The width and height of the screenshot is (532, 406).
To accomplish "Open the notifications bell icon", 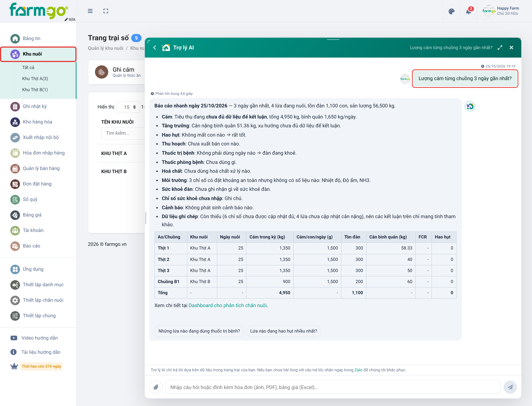I will (x=469, y=11).
